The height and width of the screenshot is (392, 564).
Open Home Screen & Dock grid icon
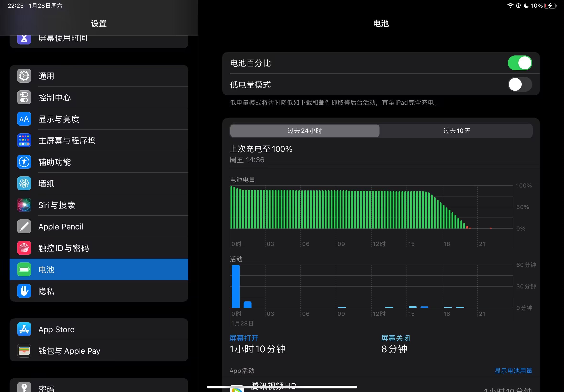point(24,141)
